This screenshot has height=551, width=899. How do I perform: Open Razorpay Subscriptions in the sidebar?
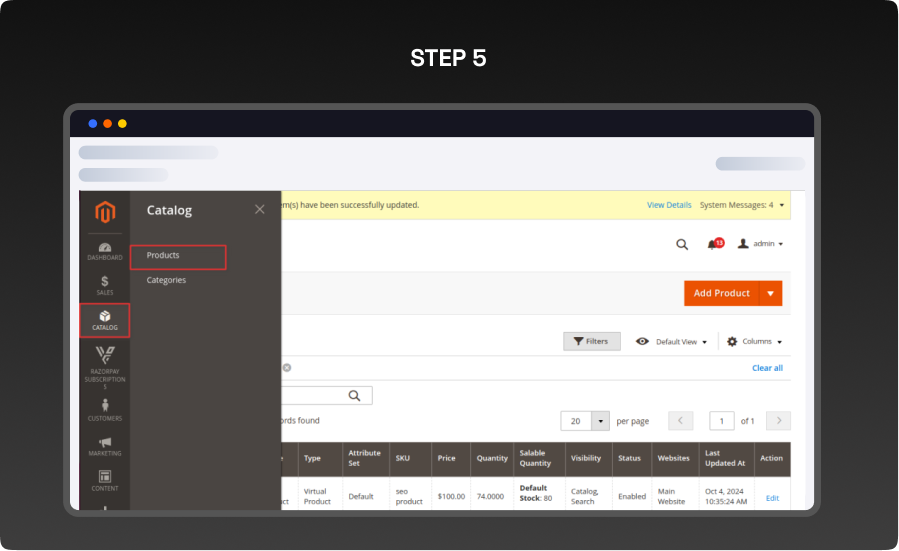[x=105, y=366]
